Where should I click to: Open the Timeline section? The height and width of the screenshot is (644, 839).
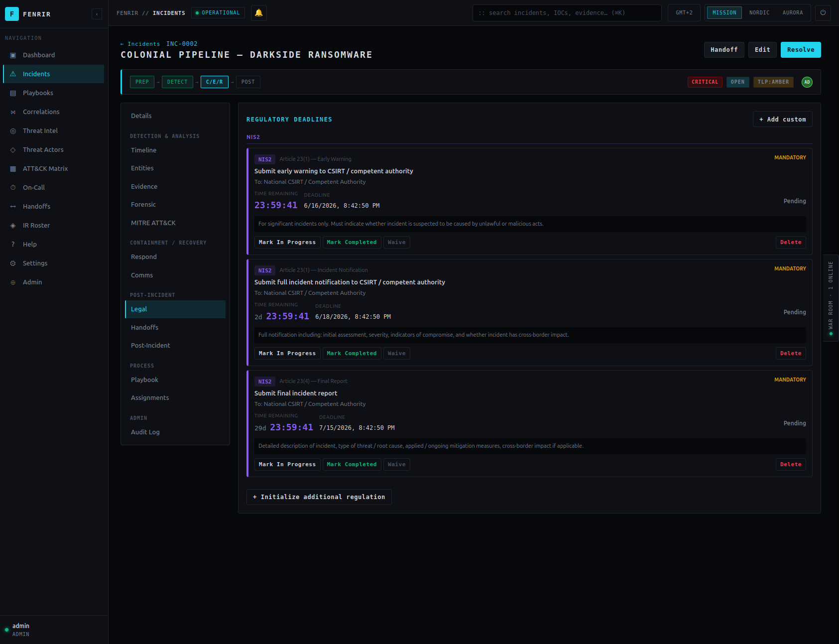coord(175,150)
